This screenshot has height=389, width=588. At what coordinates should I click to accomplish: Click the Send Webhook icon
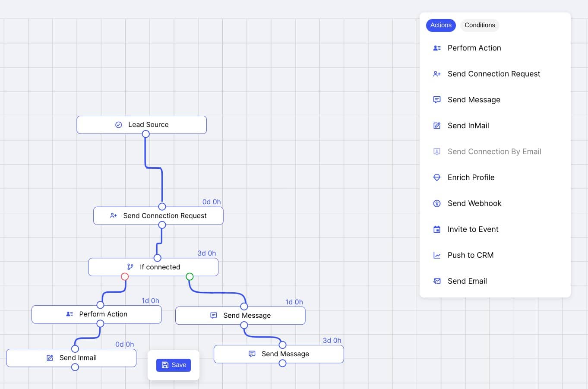tap(437, 203)
